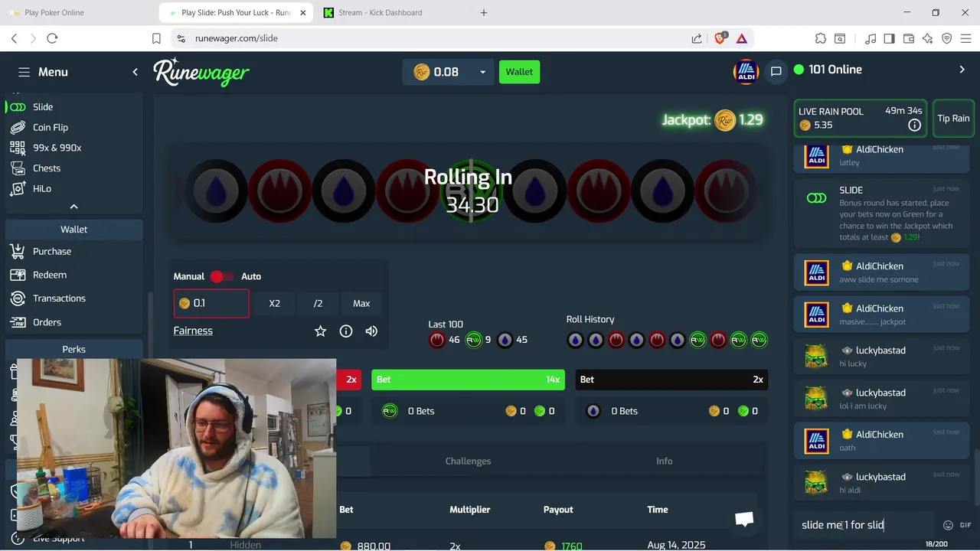Image resolution: width=980 pixels, height=551 pixels.
Task: Switch to the Challenges tab
Action: 468,461
